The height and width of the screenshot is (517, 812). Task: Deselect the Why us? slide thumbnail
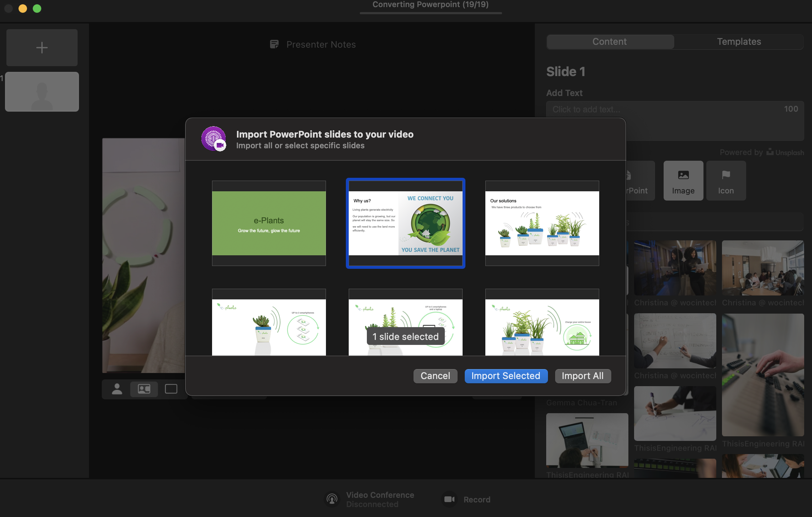point(406,223)
